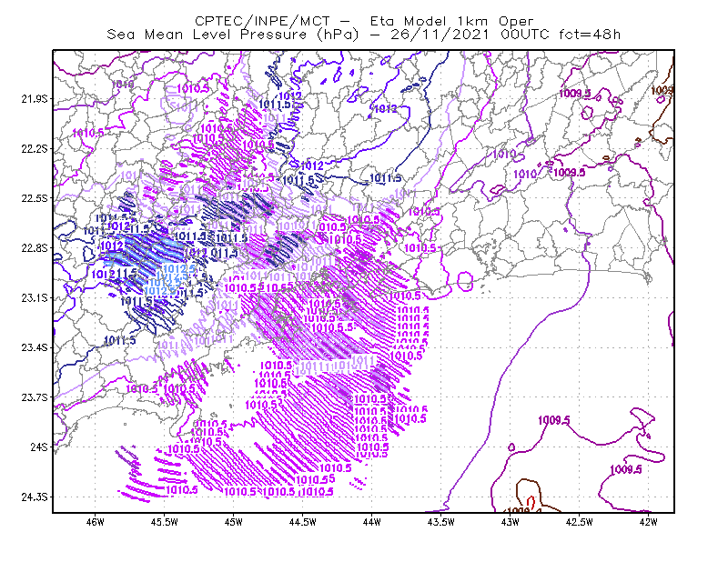Click the 42.5W longitude axis label
The height and width of the screenshot is (562, 728).
pos(580,522)
